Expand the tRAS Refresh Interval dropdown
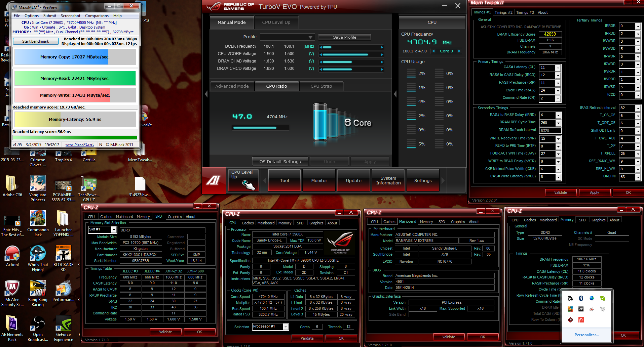The height and width of the screenshot is (347, 644). tap(638, 108)
